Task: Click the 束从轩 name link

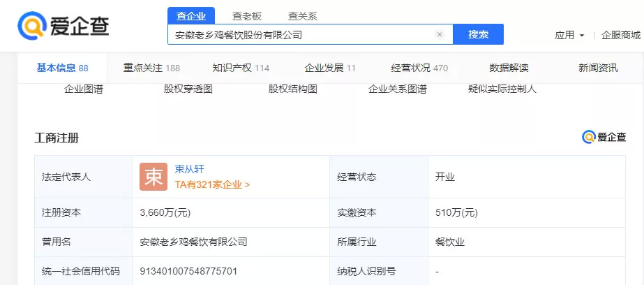Action: click(190, 169)
